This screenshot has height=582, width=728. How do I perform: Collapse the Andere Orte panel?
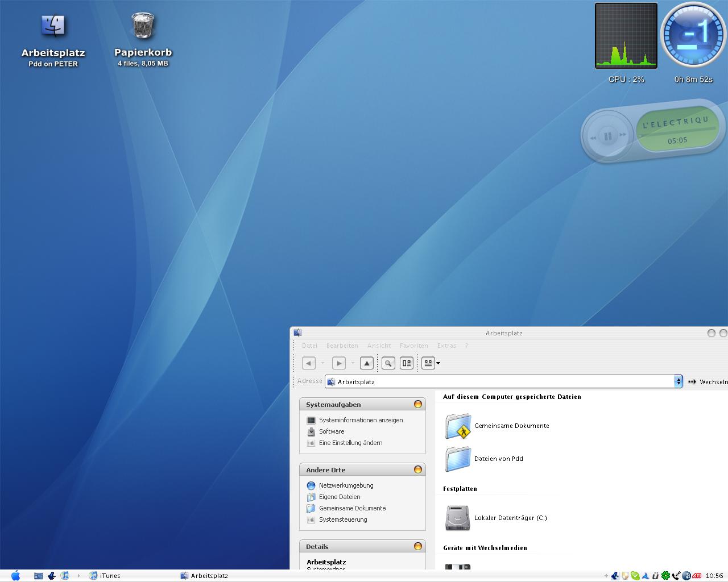tap(418, 469)
